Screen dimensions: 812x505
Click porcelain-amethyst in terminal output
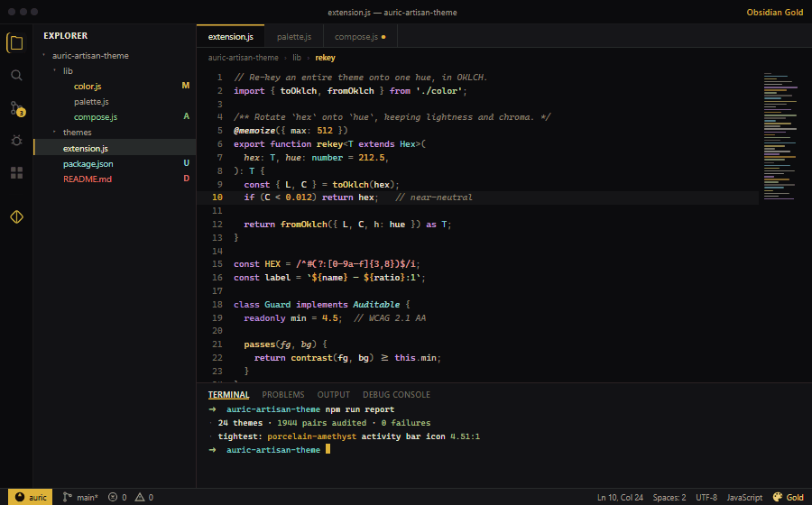(312, 436)
